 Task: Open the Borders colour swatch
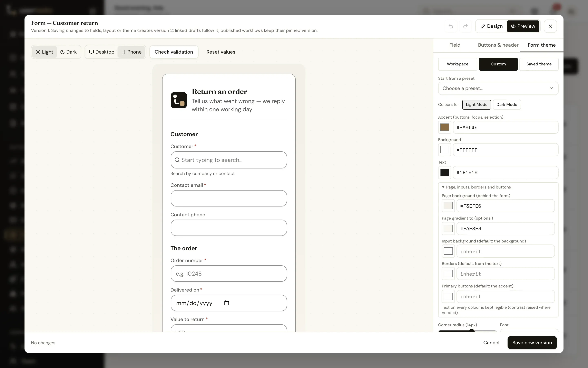click(x=448, y=274)
